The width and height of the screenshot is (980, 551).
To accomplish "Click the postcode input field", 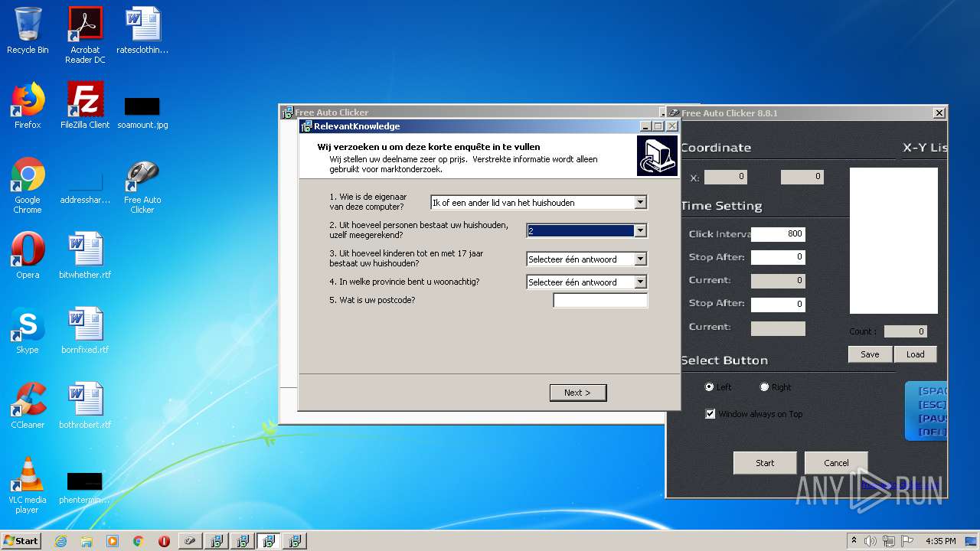I will 600,301.
